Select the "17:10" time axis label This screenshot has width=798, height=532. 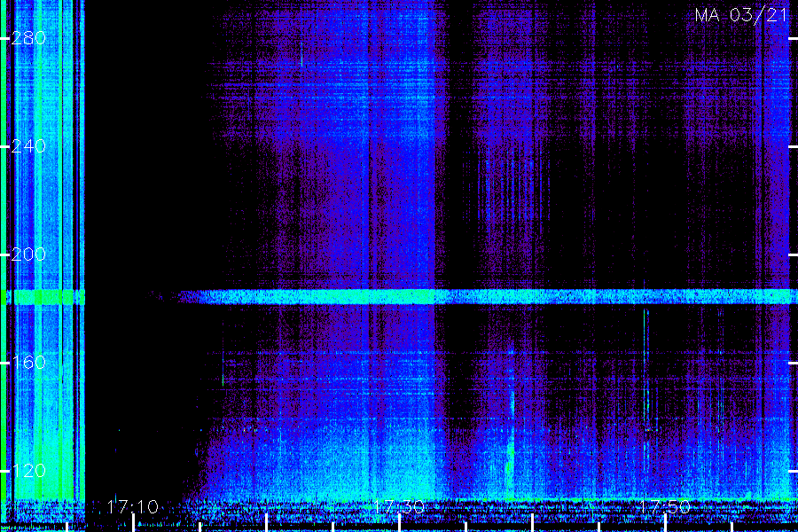coord(133,507)
